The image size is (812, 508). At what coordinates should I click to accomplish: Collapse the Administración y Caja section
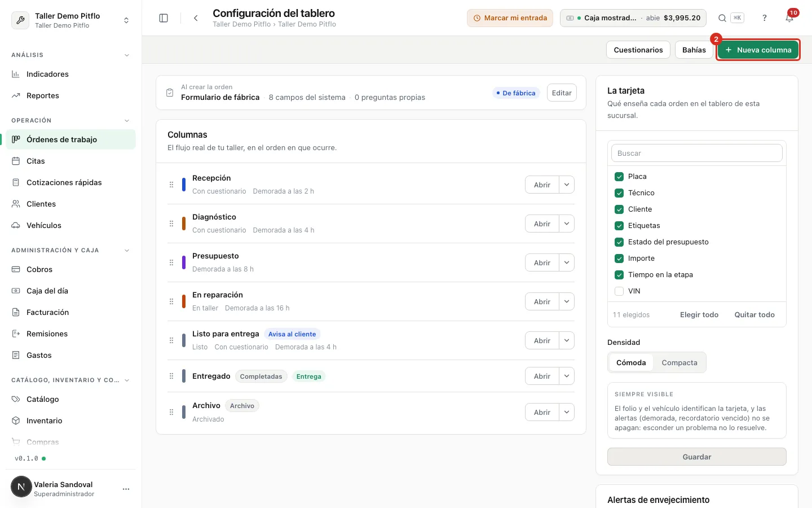127,251
